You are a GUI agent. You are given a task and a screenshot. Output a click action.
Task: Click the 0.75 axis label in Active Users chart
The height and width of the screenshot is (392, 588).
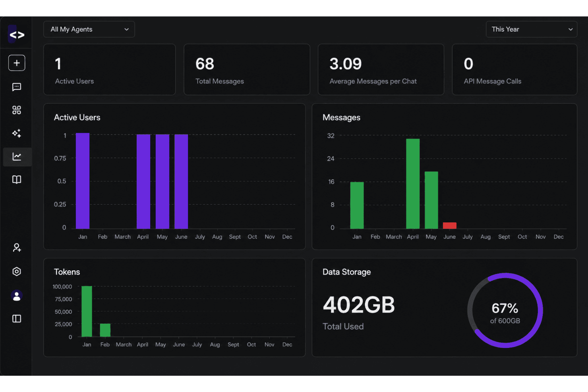tap(60, 158)
